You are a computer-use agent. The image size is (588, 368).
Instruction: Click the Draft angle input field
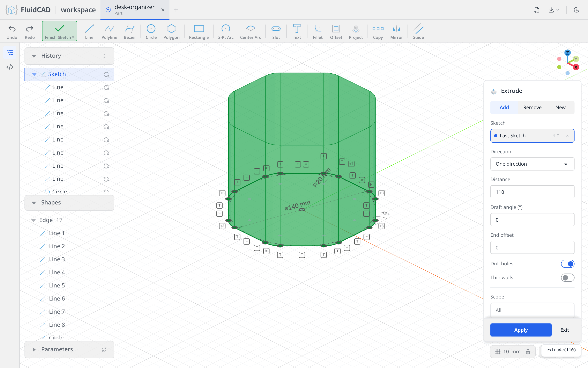click(532, 220)
